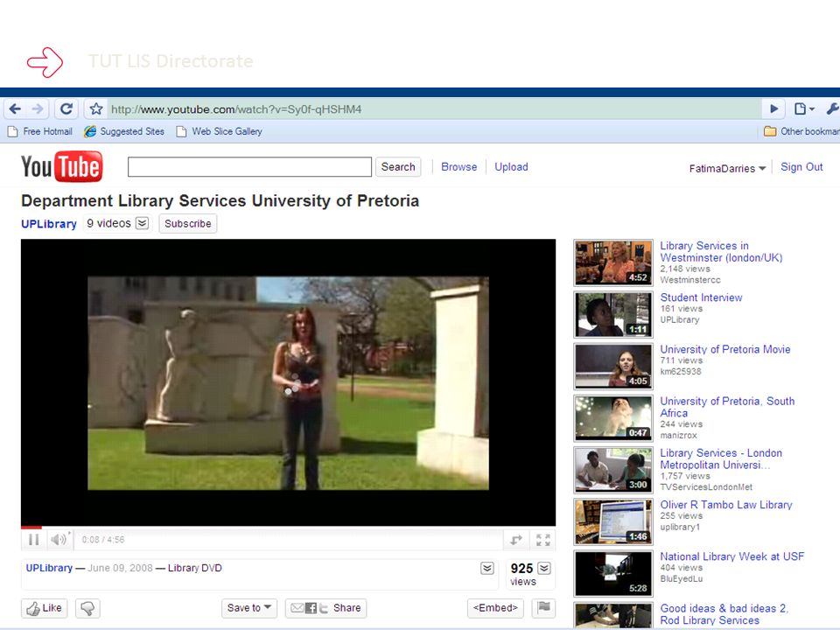The height and width of the screenshot is (630, 840).
Task: Click the browser forward arrow
Action: point(38,109)
